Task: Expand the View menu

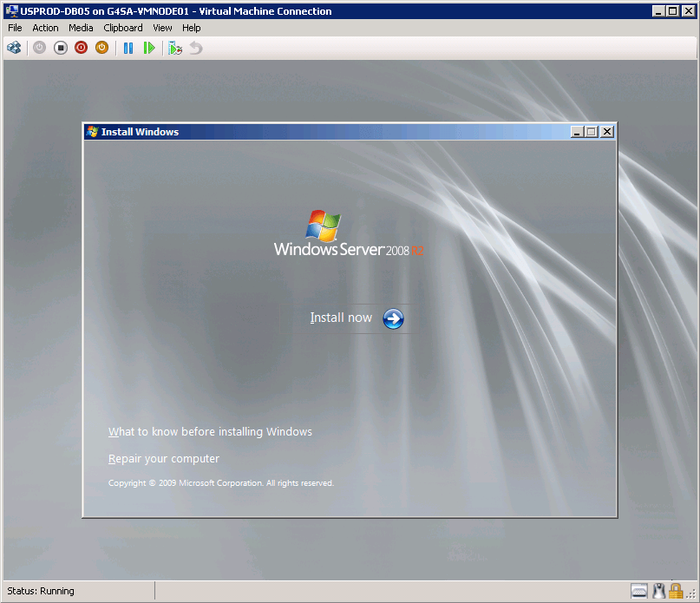Action: (162, 28)
